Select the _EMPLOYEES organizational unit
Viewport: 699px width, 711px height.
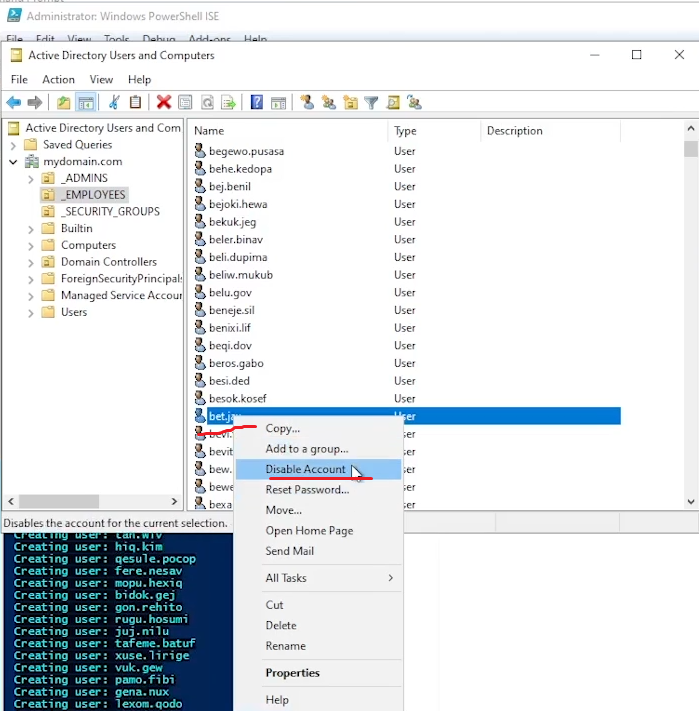point(84,195)
